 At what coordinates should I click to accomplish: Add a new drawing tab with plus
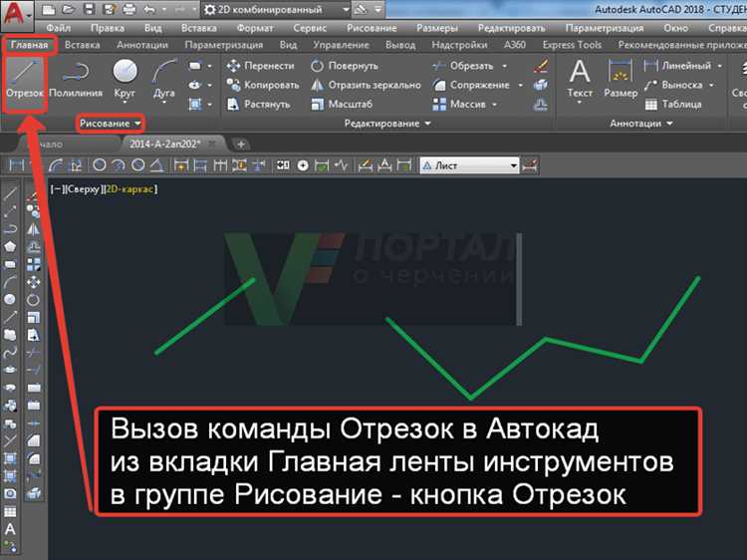point(241,143)
